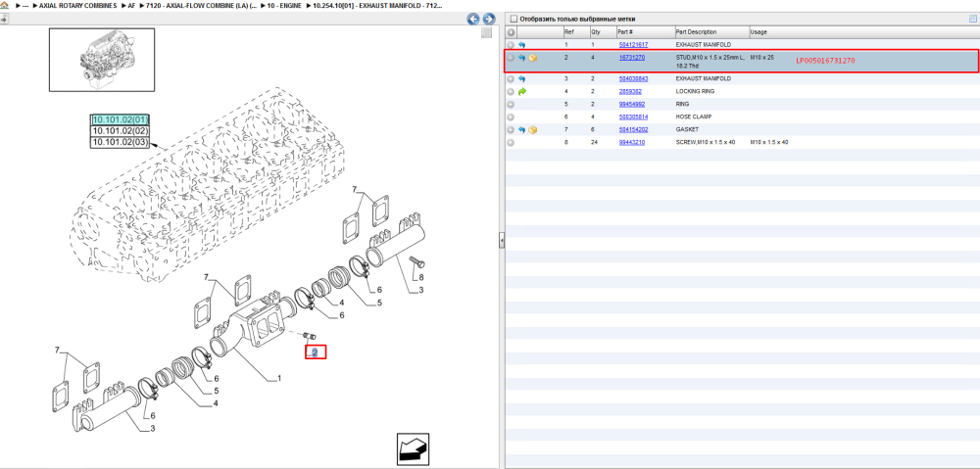This screenshot has width=980, height=469.
Task: Select the 'SCREW,M10 x 1.5 x 40' description
Action: 706,142
